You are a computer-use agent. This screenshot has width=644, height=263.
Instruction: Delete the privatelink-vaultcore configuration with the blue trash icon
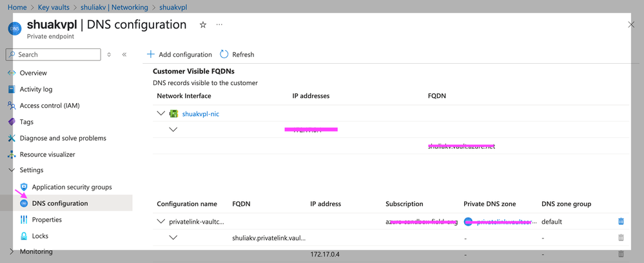[621, 221]
